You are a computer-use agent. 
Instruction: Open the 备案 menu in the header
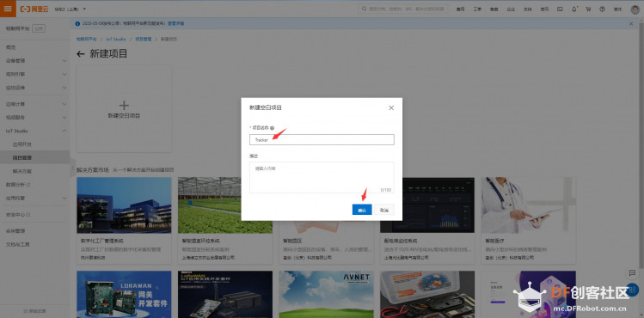click(494, 9)
